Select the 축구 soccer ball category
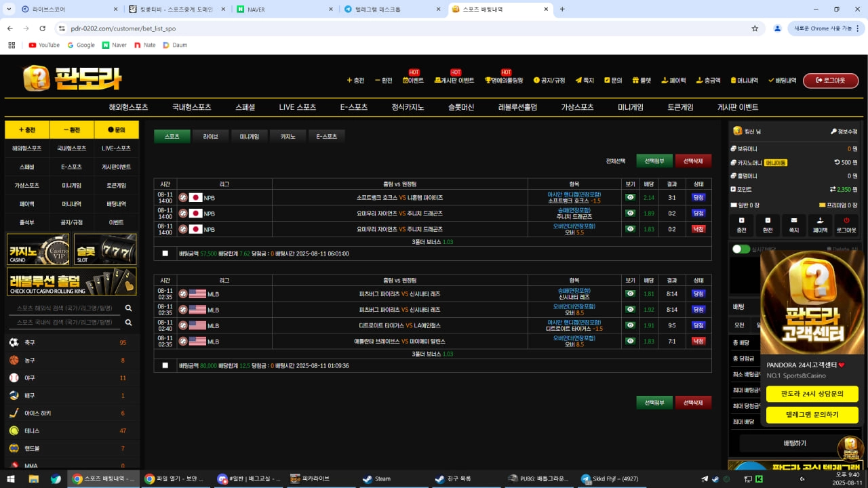 coord(14,342)
